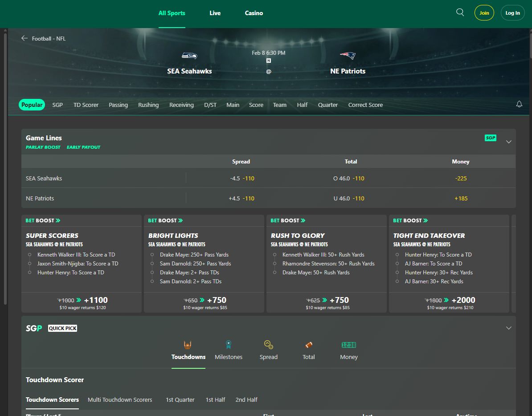532x416 pixels.
Task: Switch to the All Sports tab
Action: coord(172,13)
